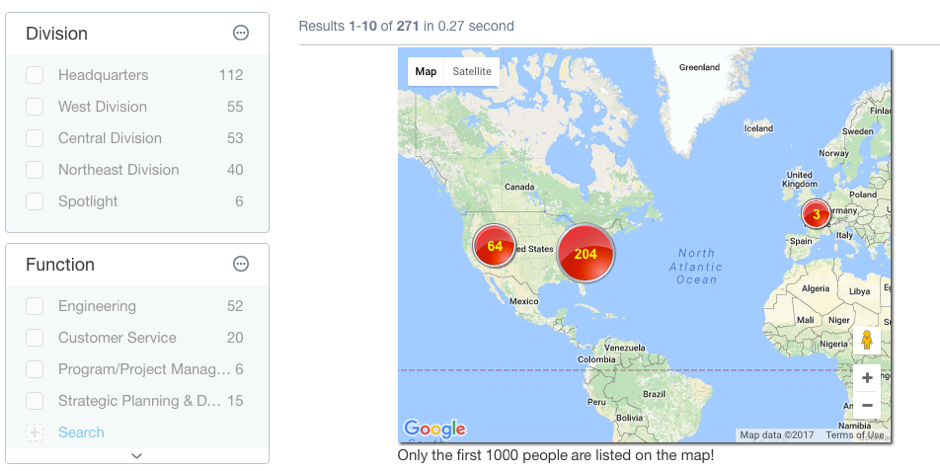Check the Headquarters division checkbox

click(34, 75)
